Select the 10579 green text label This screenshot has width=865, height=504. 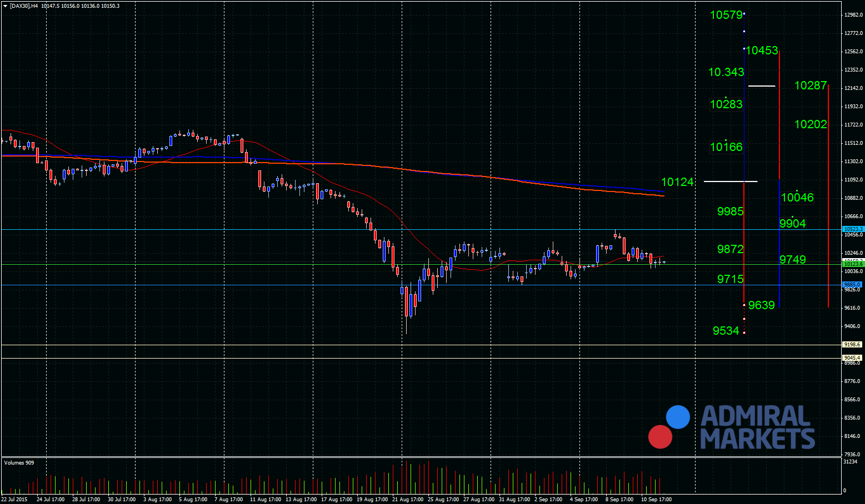click(726, 15)
